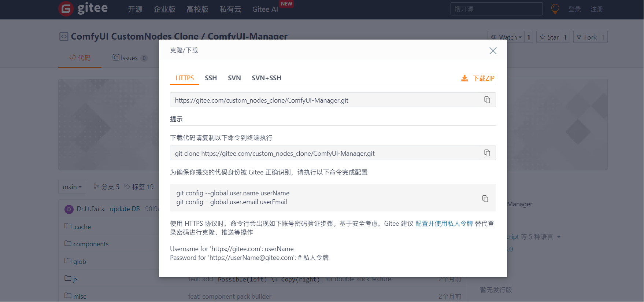Open 配置并使用私人令牌 link
644x302 pixels.
click(x=444, y=224)
